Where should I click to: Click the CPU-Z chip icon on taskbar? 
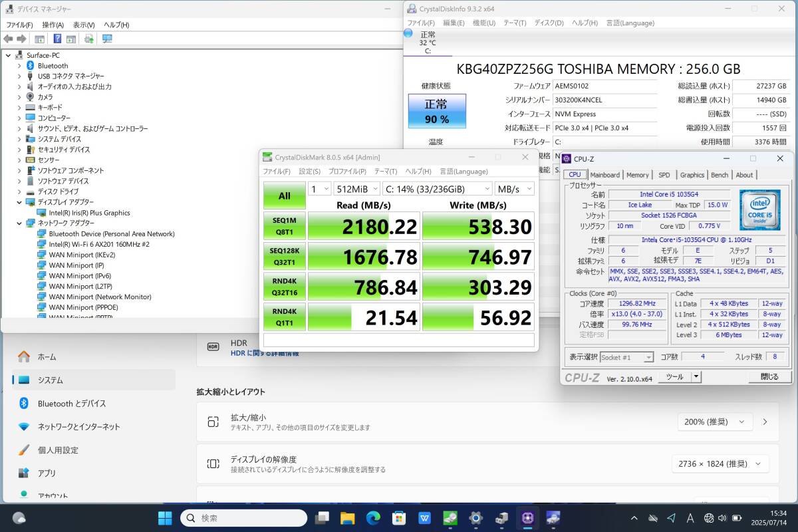pos(528,517)
